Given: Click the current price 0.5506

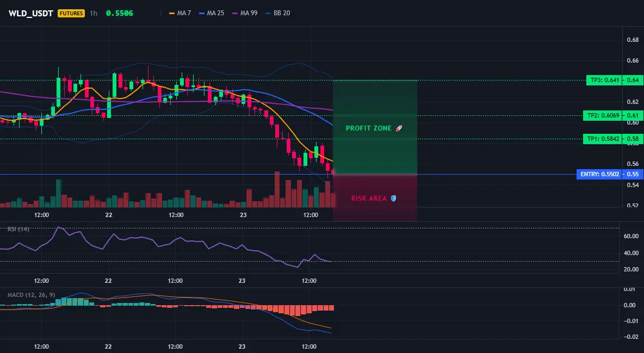Looking at the screenshot, I should (120, 13).
